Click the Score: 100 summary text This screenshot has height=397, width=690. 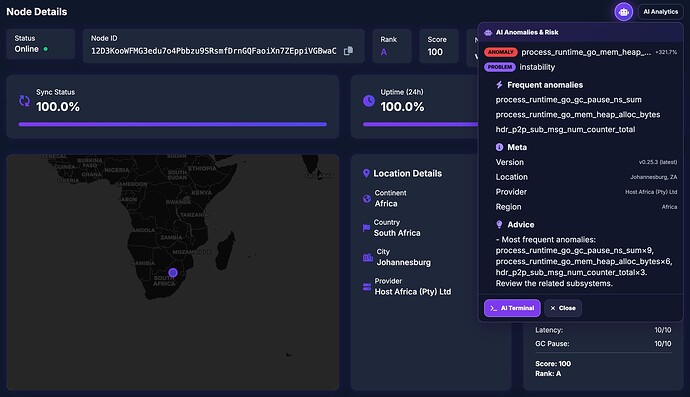click(553, 364)
